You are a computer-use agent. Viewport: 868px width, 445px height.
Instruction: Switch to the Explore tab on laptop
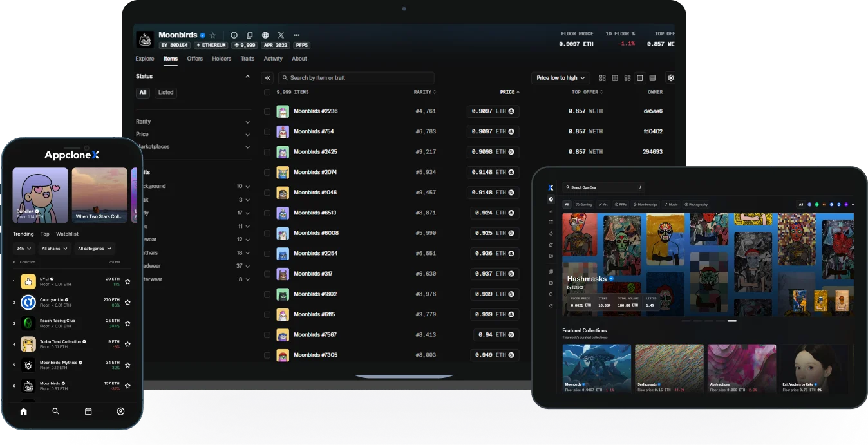tap(145, 59)
